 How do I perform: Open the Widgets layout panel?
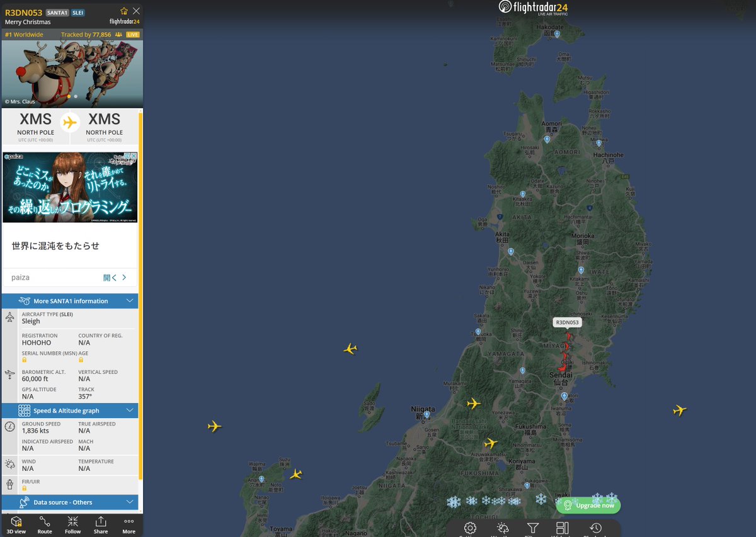pos(563,529)
